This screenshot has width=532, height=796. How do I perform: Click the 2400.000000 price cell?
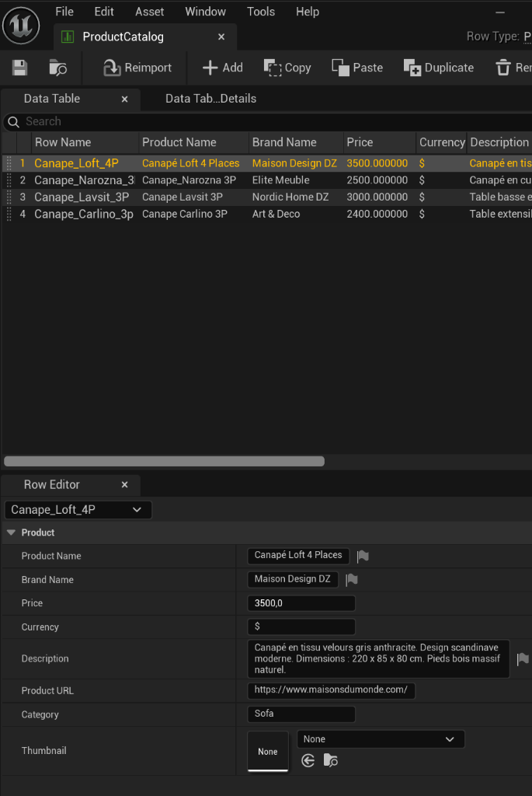[x=377, y=214]
